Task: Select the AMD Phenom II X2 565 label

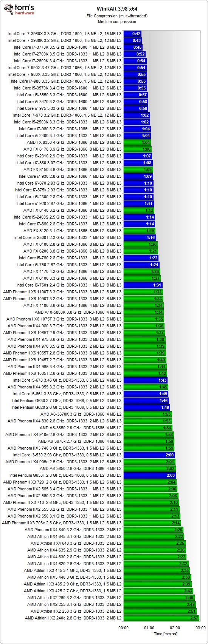Action: (x=65, y=489)
